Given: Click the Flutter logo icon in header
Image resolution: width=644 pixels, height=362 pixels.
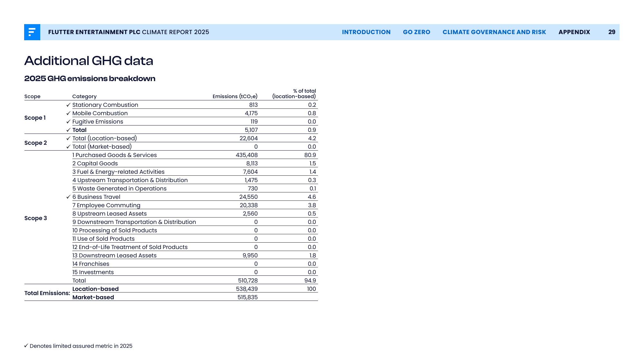Looking at the screenshot, I should point(32,32).
